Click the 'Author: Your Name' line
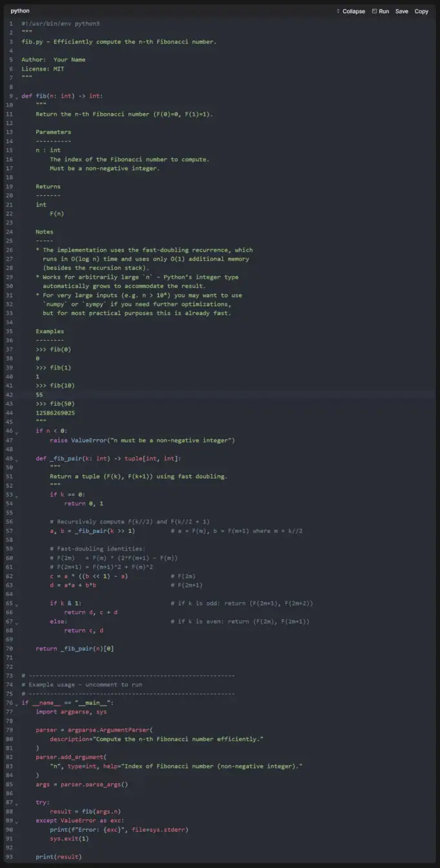Image resolution: width=440 pixels, height=868 pixels. 54,60
